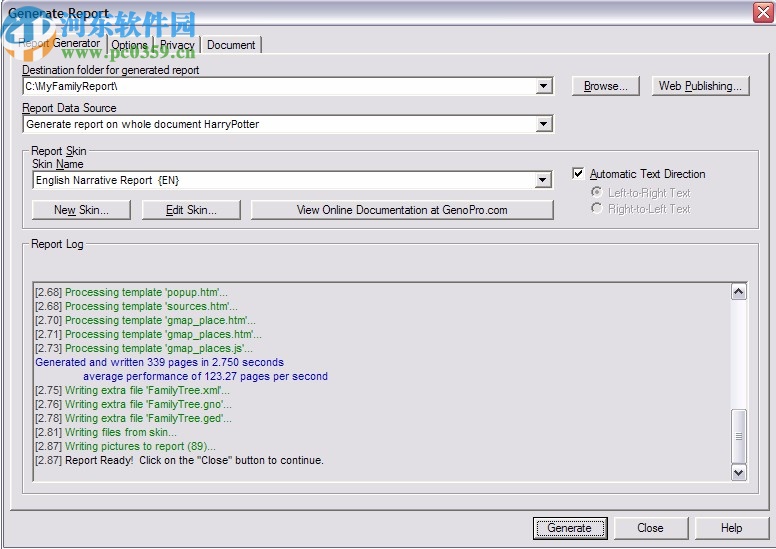Click "Generated and written 339 pages" log line
The image size is (776, 549).
159,362
